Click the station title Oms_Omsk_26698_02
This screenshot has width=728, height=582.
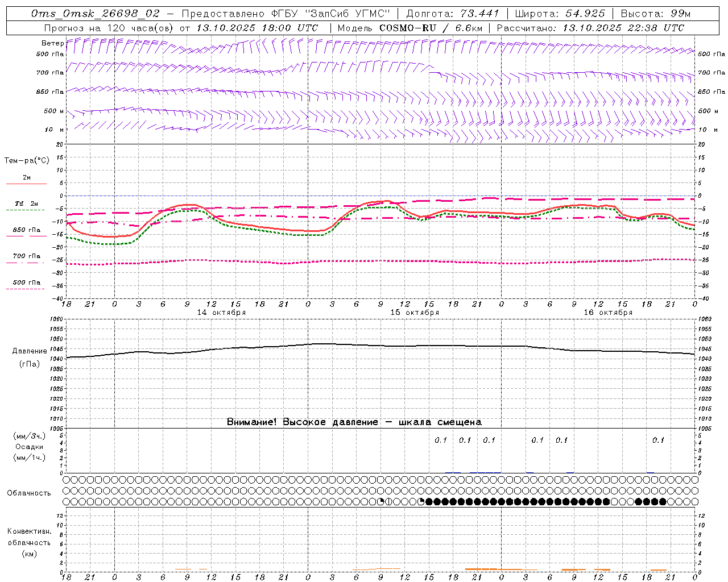pyautogui.click(x=96, y=14)
